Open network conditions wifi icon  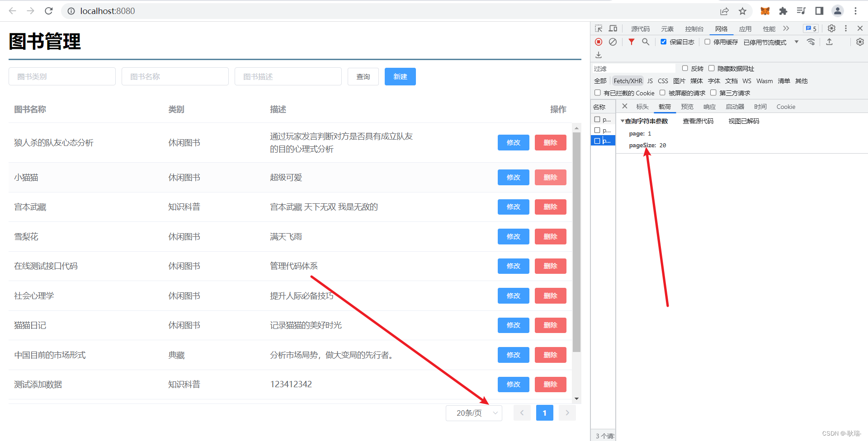click(x=811, y=42)
